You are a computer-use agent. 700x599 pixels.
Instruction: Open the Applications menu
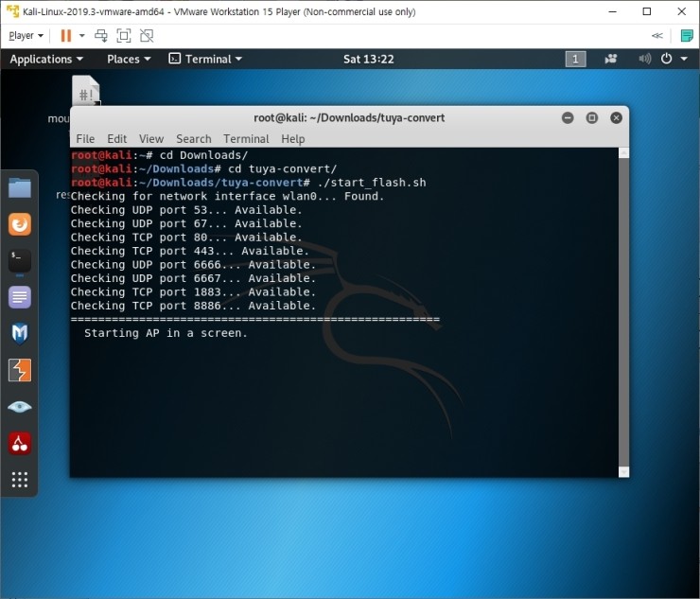[x=46, y=59]
